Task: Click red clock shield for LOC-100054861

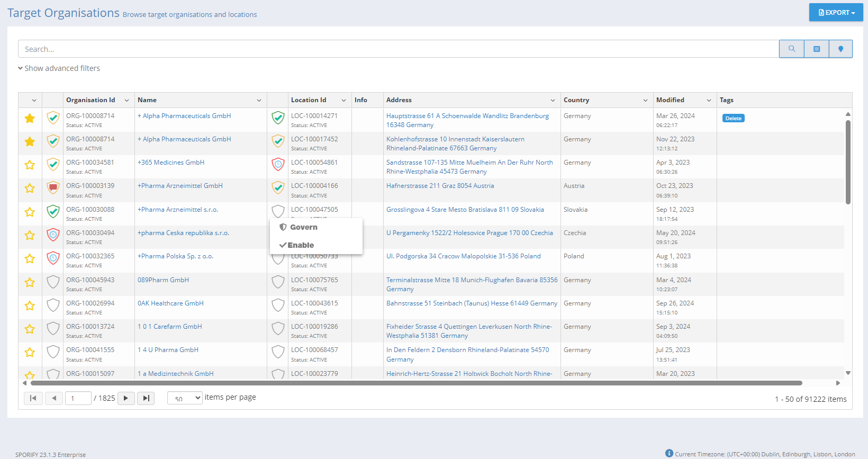Action: 278,165
